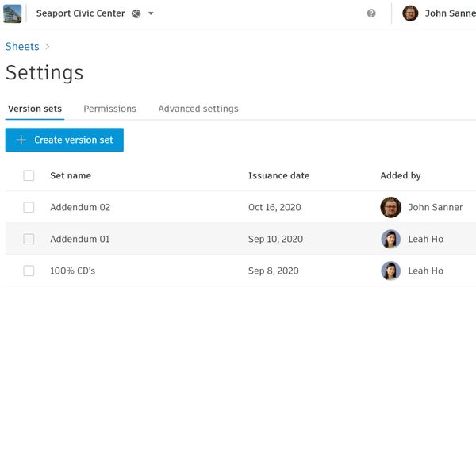The width and height of the screenshot is (476, 476).
Task: Expand the project switcher dropdown arrow
Action: 151,13
